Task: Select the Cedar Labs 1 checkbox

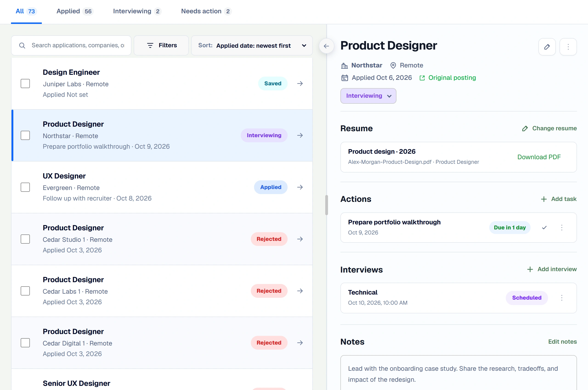Action: point(25,291)
